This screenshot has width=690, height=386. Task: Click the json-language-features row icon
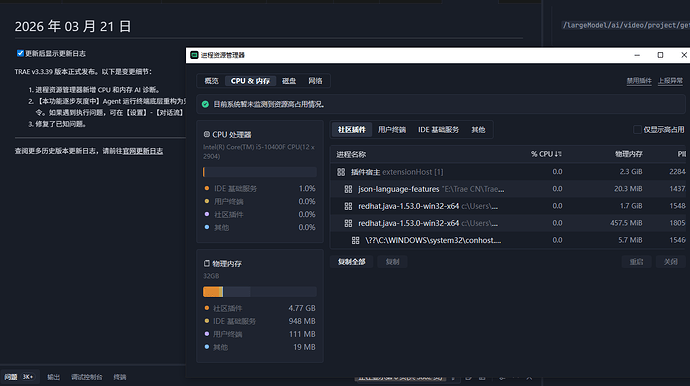pos(348,189)
